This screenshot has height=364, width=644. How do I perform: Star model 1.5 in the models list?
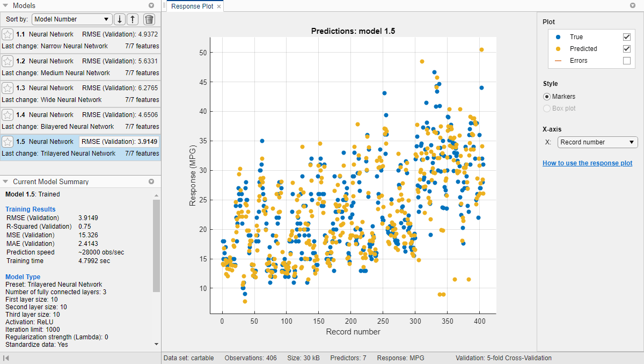coord(8,141)
